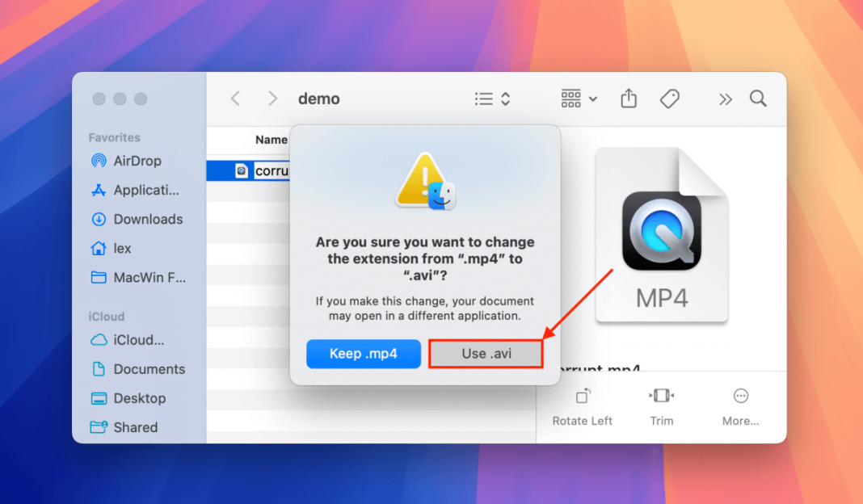Open the grouping options dropdown chevron
863x504 pixels.
point(591,98)
